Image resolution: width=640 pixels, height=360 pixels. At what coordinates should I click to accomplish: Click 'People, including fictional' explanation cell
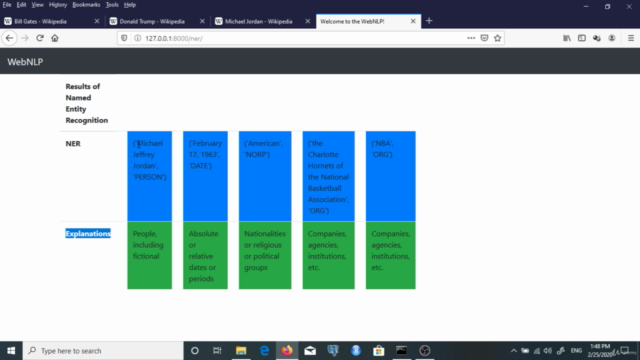(149, 256)
